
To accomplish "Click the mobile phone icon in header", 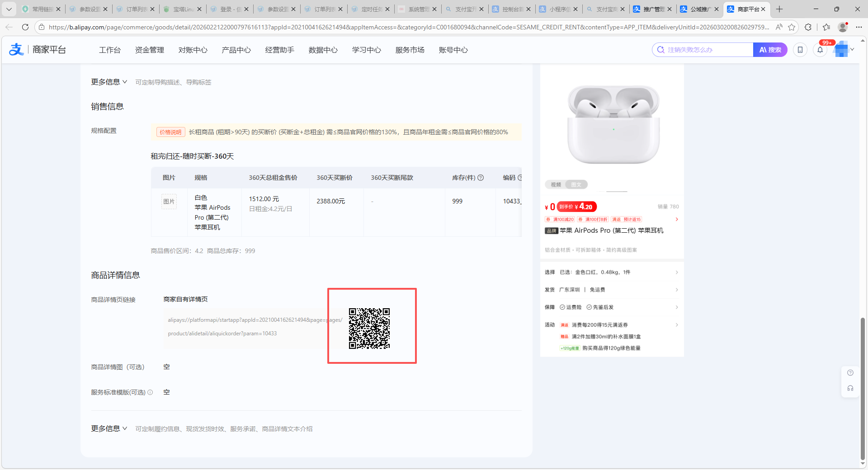I will point(800,50).
